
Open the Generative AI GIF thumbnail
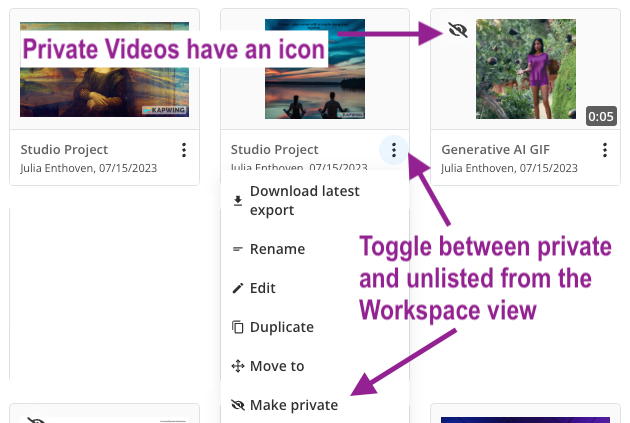pyautogui.click(x=525, y=68)
